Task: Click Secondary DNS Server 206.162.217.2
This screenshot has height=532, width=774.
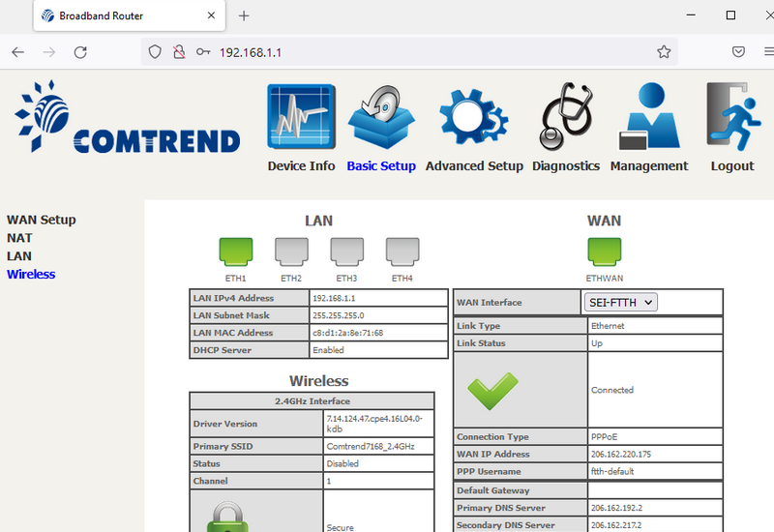Action: click(x=616, y=525)
